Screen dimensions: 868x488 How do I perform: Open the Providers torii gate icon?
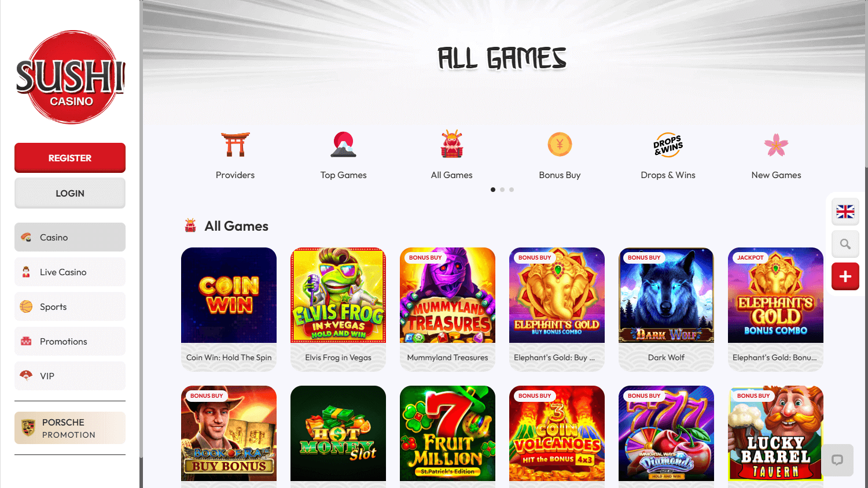click(x=235, y=145)
